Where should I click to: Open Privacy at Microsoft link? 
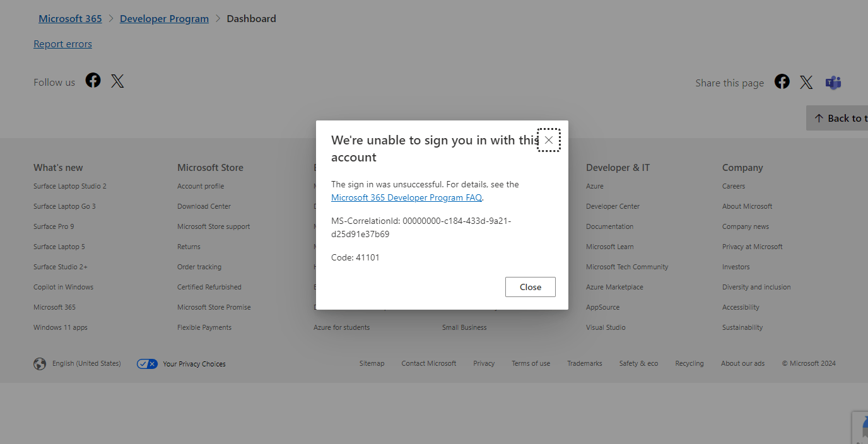point(752,247)
